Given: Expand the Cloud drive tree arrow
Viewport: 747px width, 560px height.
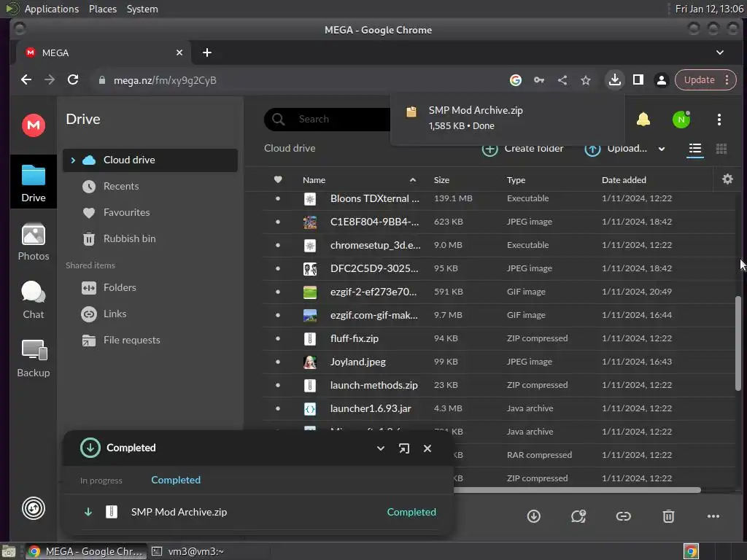Looking at the screenshot, I should (73, 160).
